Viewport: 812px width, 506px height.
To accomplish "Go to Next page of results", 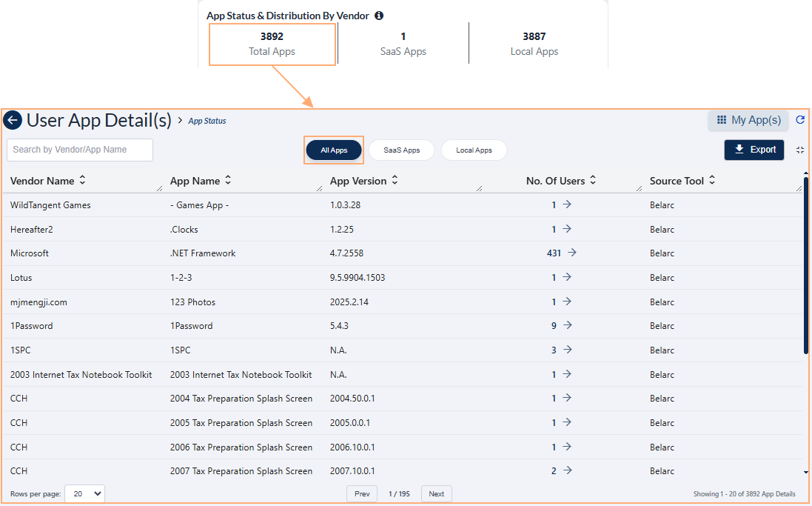I will (x=436, y=494).
